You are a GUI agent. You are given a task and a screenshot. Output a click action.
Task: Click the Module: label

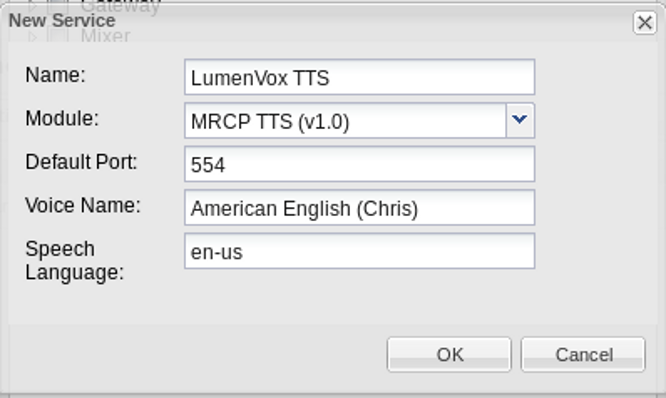[x=62, y=118]
